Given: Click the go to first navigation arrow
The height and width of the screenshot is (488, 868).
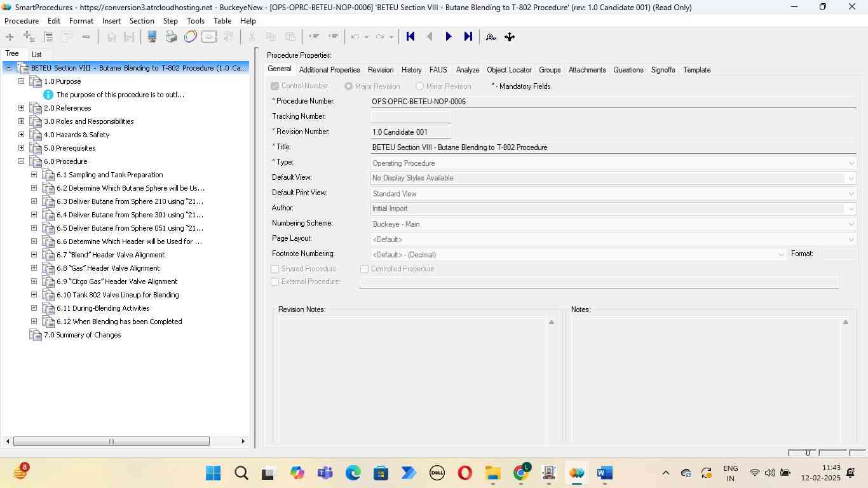Looking at the screenshot, I should (x=410, y=37).
